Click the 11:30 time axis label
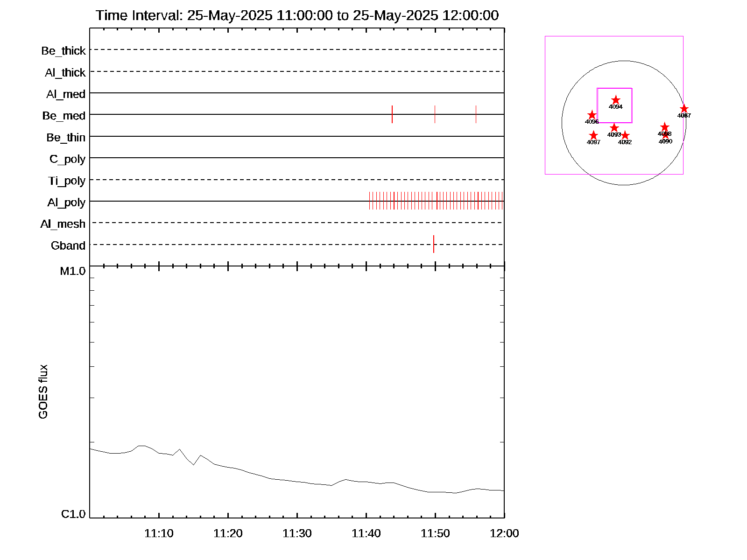Image resolution: width=747 pixels, height=560 pixels. pyautogui.click(x=297, y=533)
